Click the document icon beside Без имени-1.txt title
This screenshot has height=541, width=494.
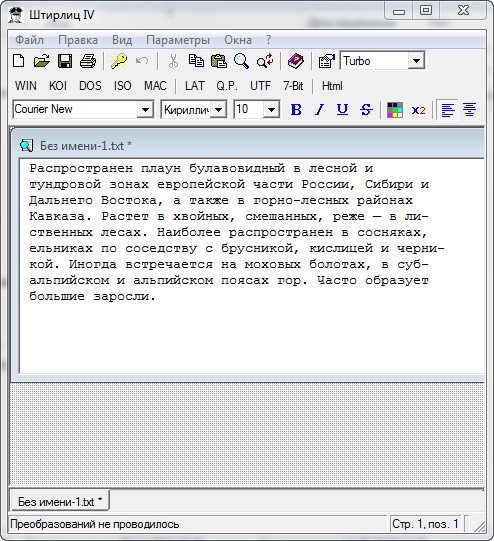tap(26, 146)
